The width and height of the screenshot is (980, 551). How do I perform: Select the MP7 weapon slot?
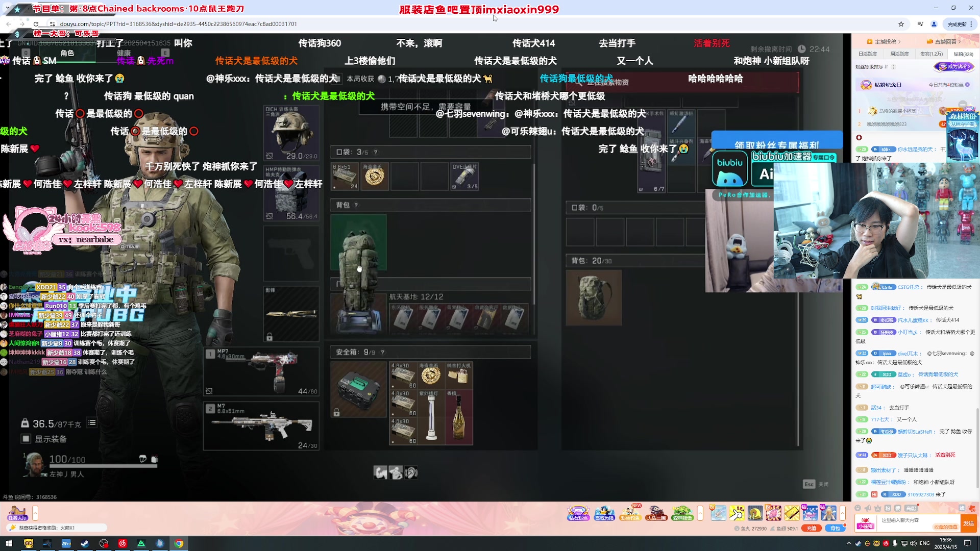(x=261, y=371)
